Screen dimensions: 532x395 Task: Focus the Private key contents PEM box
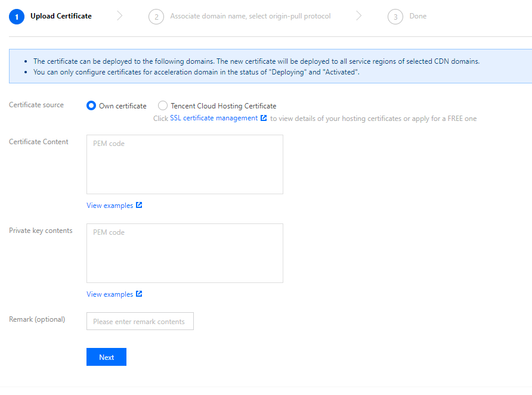point(185,253)
